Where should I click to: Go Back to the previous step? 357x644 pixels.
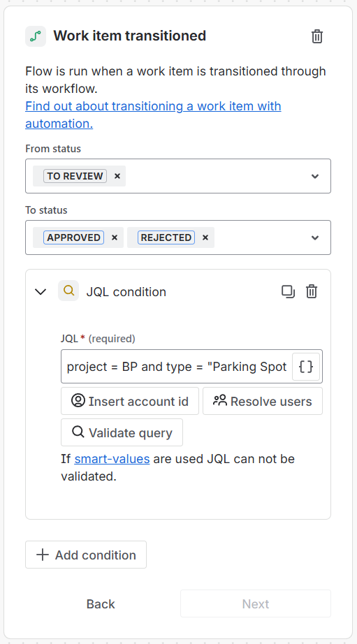[x=101, y=603]
